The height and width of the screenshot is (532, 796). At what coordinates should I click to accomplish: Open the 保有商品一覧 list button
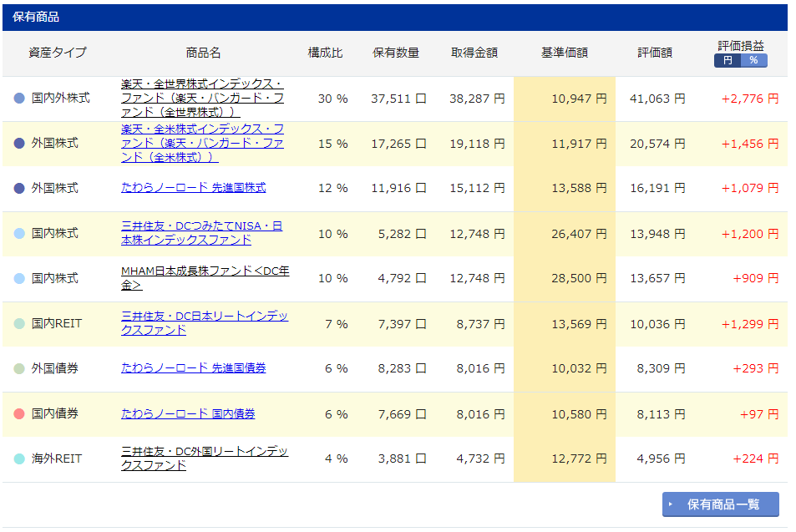(720, 504)
